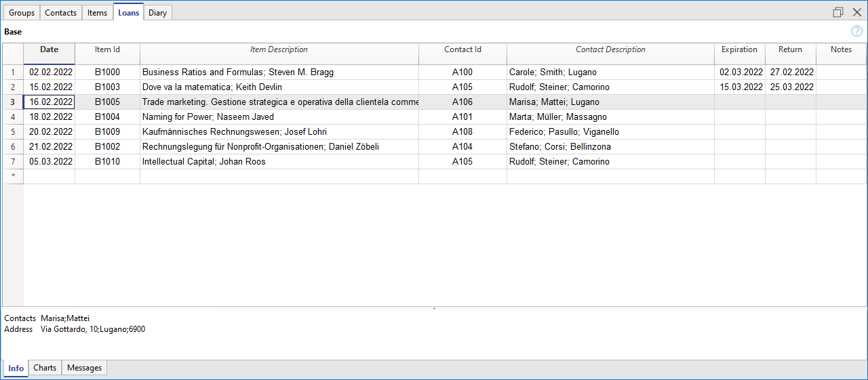
Task: Click the help question mark icon
Action: [856, 31]
